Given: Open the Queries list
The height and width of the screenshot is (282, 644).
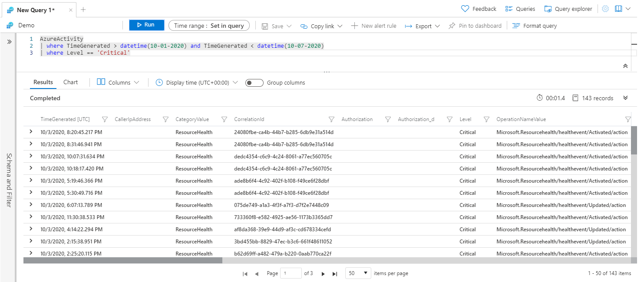Looking at the screenshot, I should pos(520,9).
